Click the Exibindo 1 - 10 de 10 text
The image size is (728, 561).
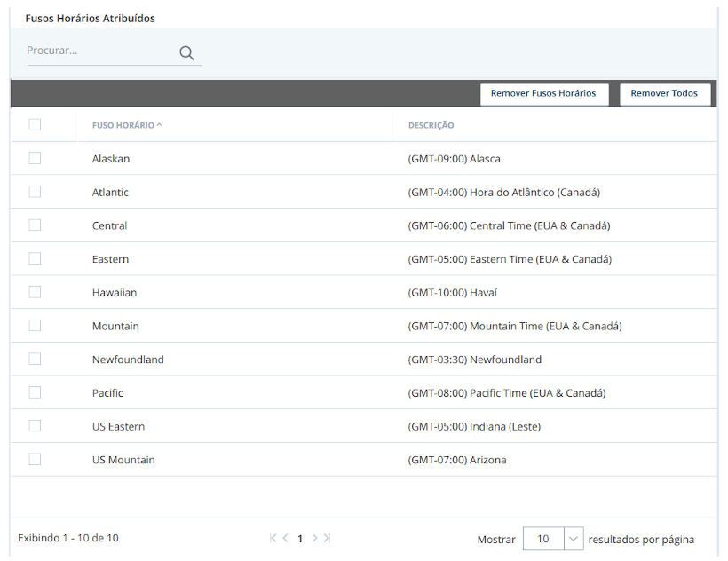click(68, 538)
